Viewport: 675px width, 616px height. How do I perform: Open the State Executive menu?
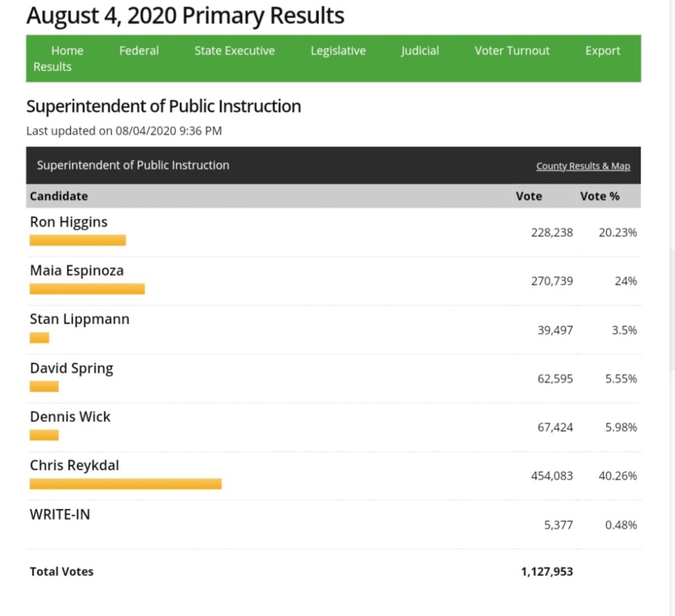(x=234, y=51)
